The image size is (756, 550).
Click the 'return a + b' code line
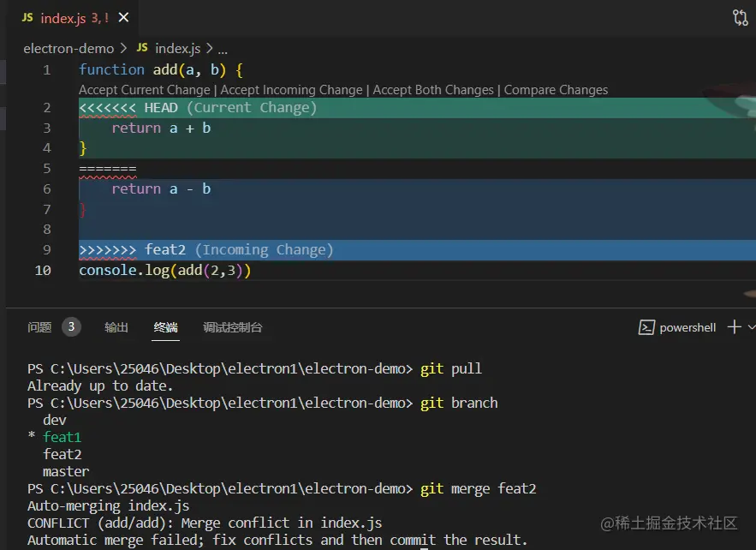[161, 129]
